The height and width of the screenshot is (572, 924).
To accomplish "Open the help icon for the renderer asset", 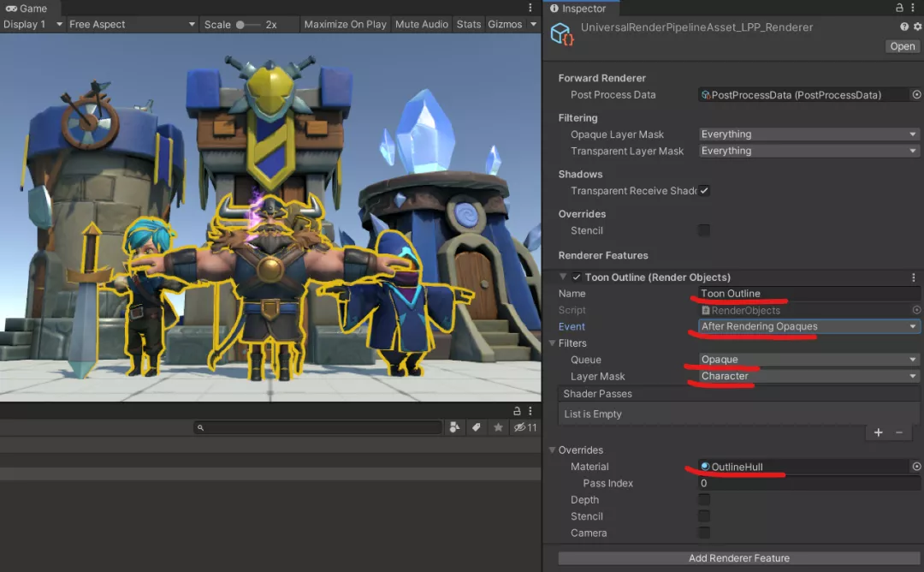I will coord(903,27).
